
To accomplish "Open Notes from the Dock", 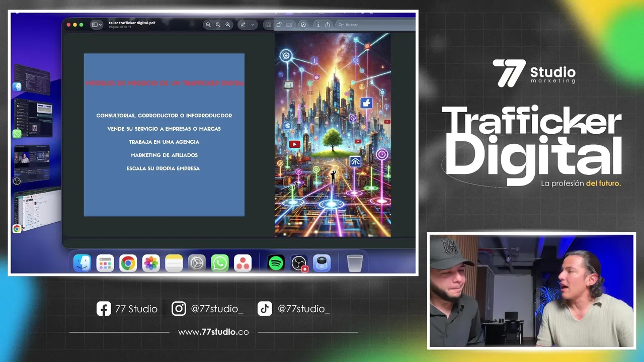I will 174,263.
